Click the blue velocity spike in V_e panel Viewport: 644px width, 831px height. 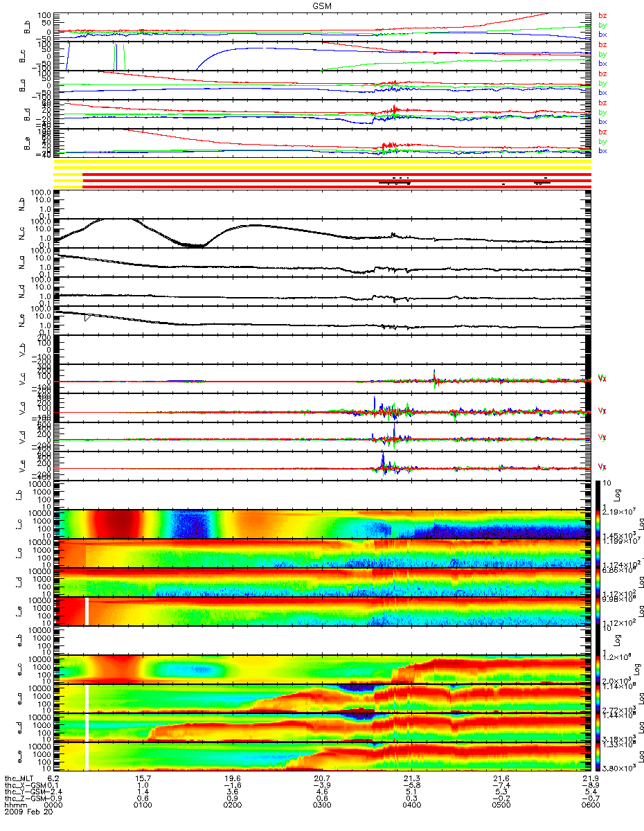point(383,460)
